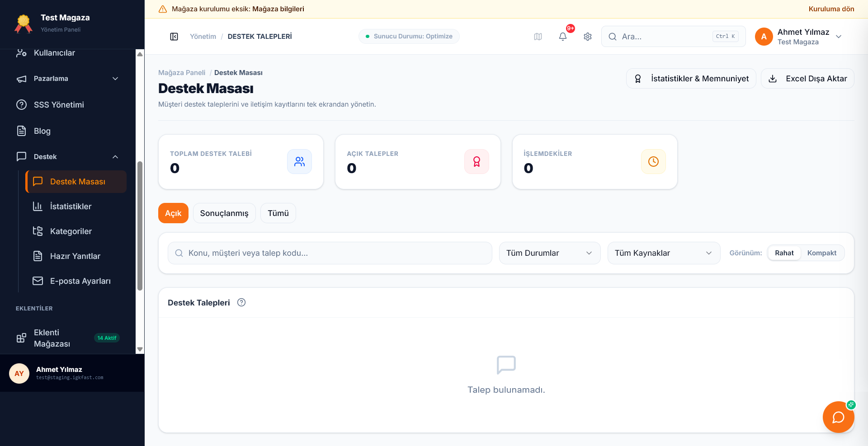Click the empty-state speech bubble icon
The width and height of the screenshot is (868, 446).
click(x=506, y=365)
